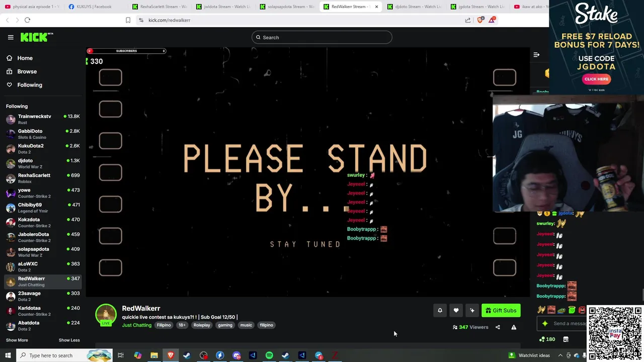Open Windows Start menu
Image resolution: width=644 pixels, height=362 pixels.
pyautogui.click(x=8, y=355)
